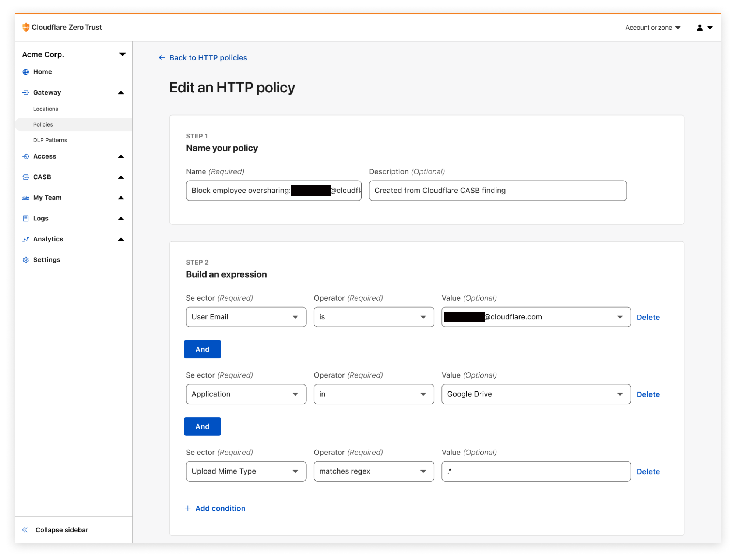This screenshot has height=560, width=736.
Task: Click the CASB sidebar icon
Action: point(26,177)
